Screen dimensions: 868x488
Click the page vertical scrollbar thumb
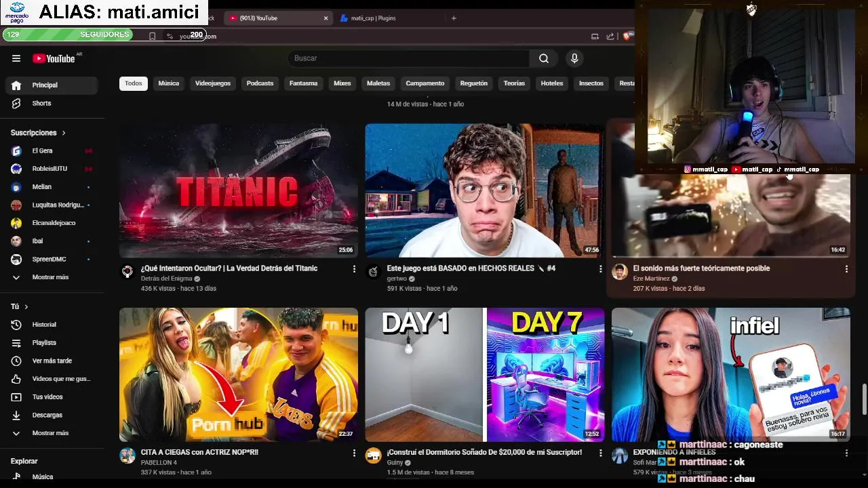[x=864, y=398]
